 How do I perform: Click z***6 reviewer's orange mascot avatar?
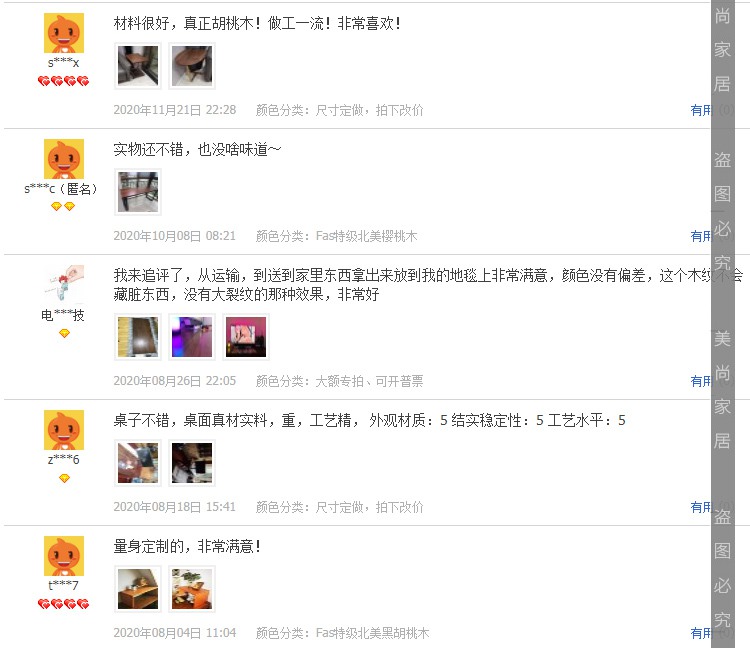click(x=64, y=430)
